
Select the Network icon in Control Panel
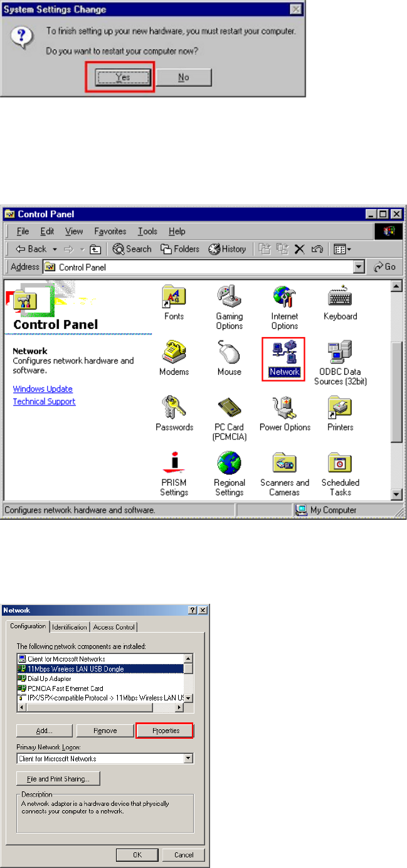tap(285, 359)
